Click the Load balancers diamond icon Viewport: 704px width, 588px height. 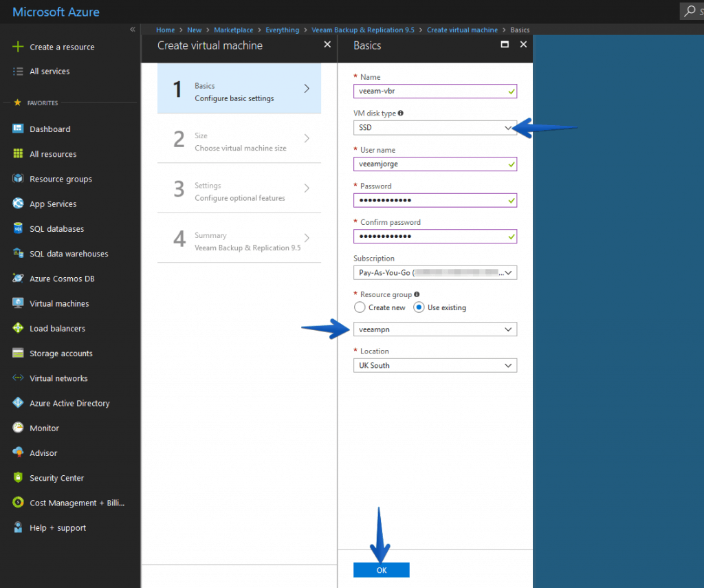pos(18,328)
